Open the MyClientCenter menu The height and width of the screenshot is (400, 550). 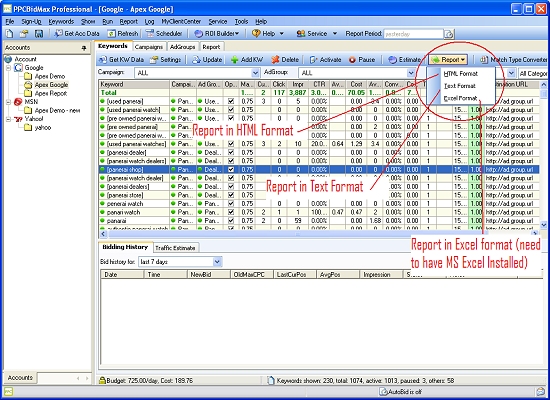coord(181,21)
